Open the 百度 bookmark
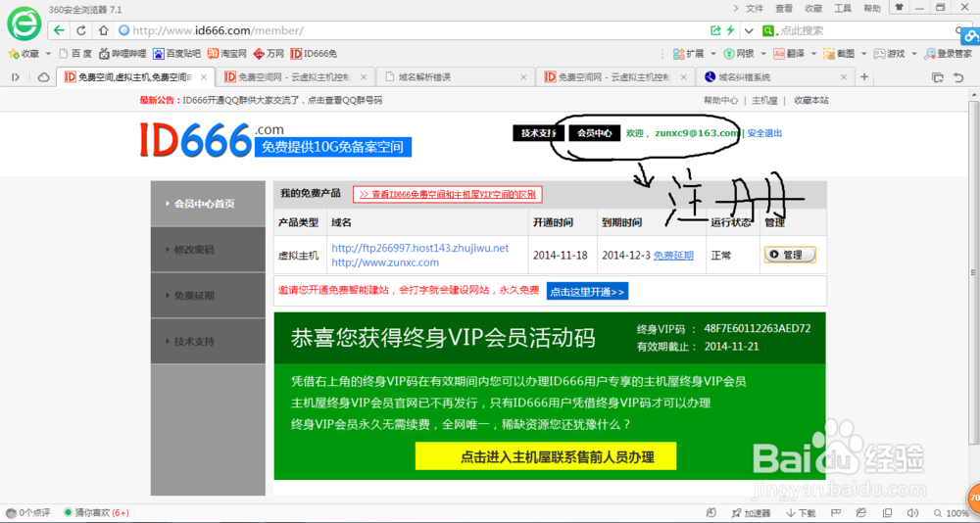Screen dimensions: 980x523 [75, 54]
